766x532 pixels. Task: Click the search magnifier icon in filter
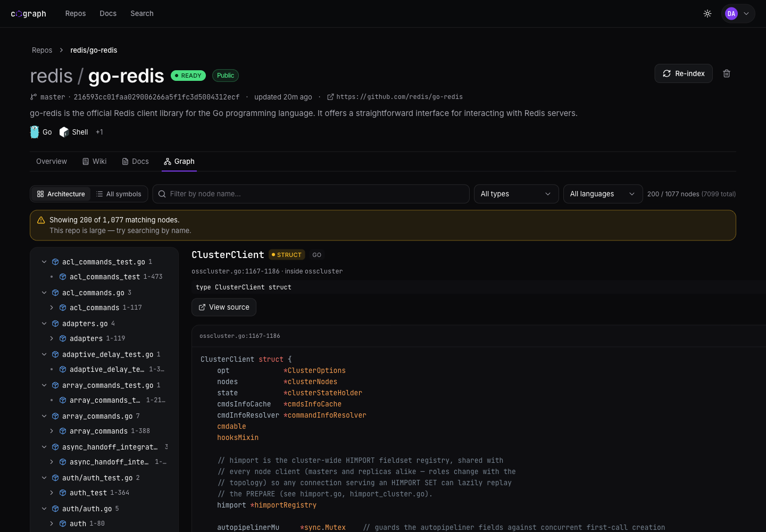point(162,194)
